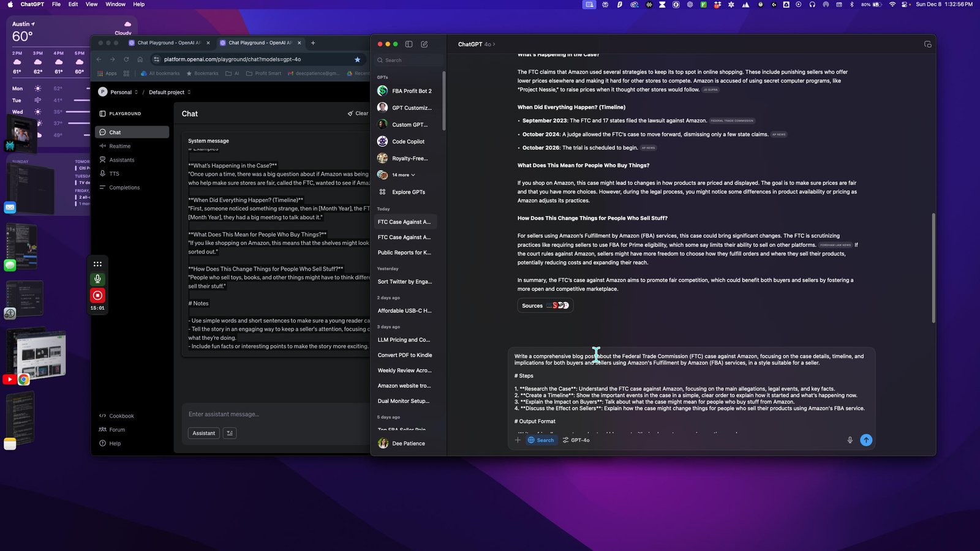Image resolution: width=980 pixels, height=551 pixels.
Task: Open Default project switcher dropdown
Action: click(170, 92)
